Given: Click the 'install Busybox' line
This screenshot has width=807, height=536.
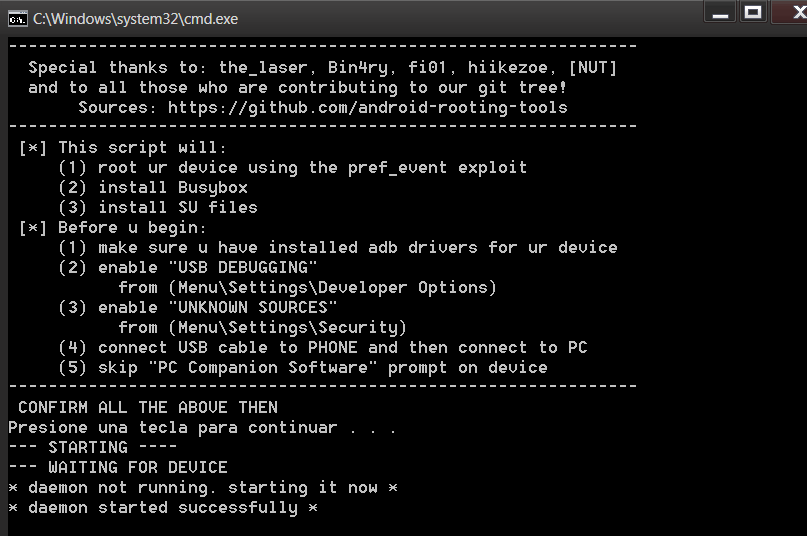Looking at the screenshot, I should coord(153,187).
